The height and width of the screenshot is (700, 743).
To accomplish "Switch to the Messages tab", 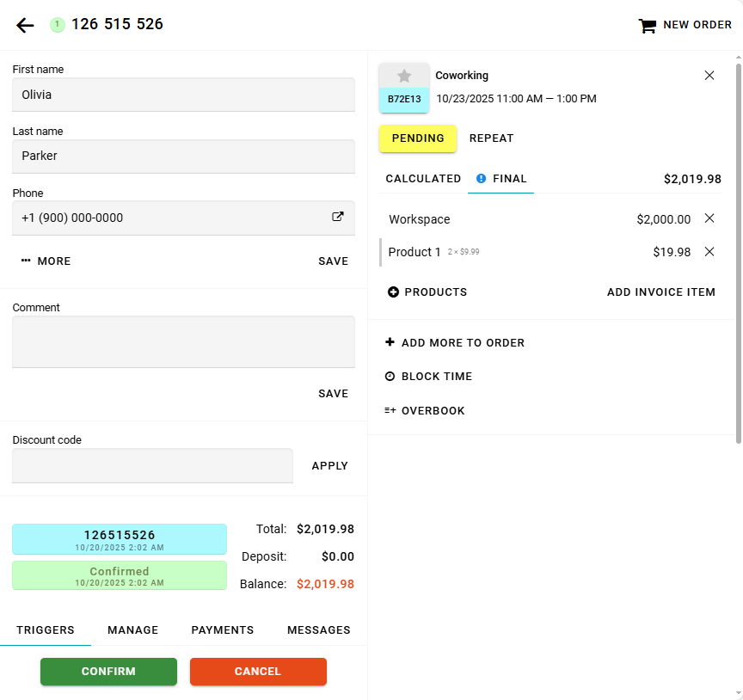I will pos(318,630).
